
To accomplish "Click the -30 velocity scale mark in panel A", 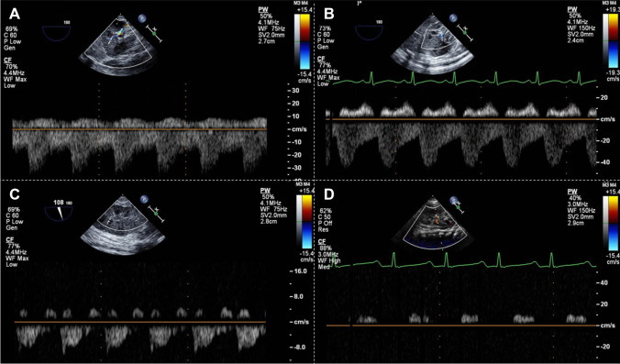I will coord(294,168).
